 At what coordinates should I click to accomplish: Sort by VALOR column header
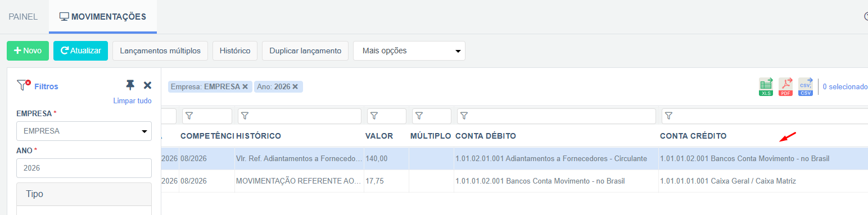click(x=379, y=136)
